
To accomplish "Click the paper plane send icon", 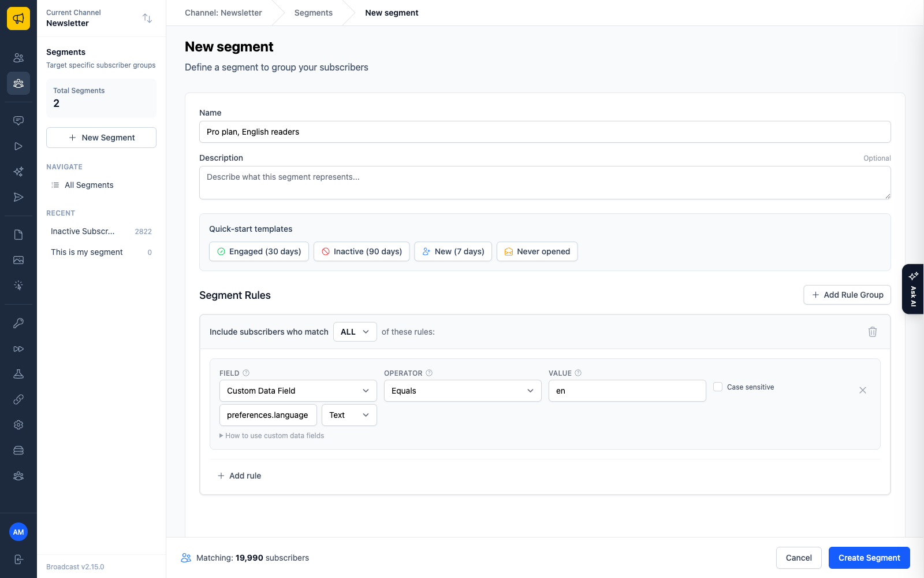I will pyautogui.click(x=18, y=197).
